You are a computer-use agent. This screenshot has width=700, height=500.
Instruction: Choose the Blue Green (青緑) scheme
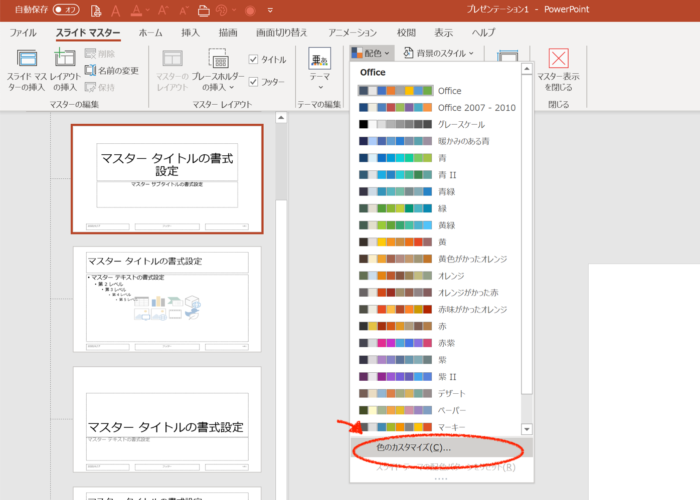435,192
